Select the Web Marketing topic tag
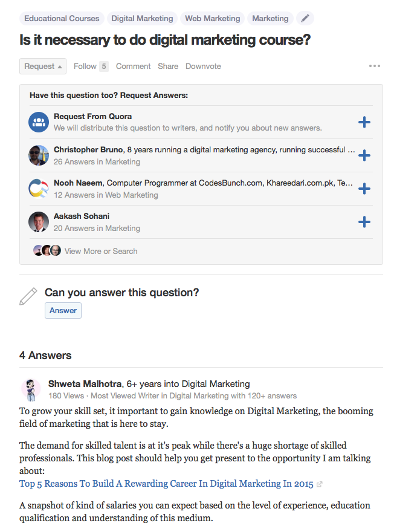The width and height of the screenshot is (420, 523). point(212,18)
